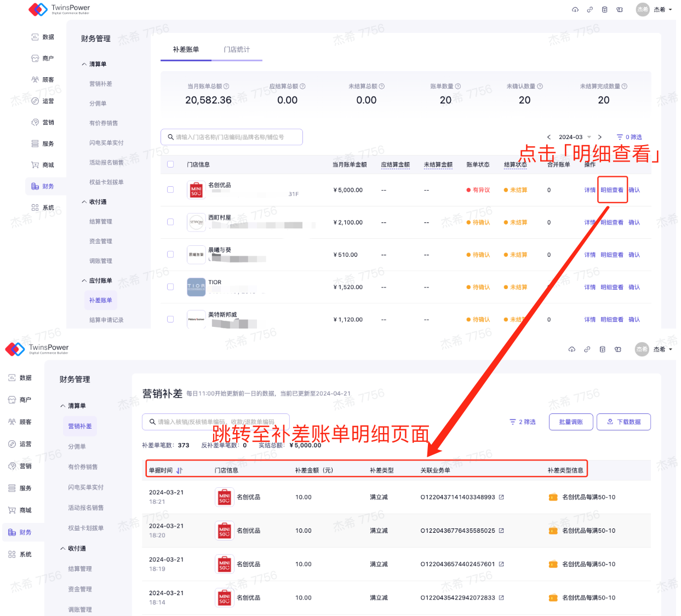Go to next month after 2024-03
The image size is (681, 616).
(x=600, y=137)
